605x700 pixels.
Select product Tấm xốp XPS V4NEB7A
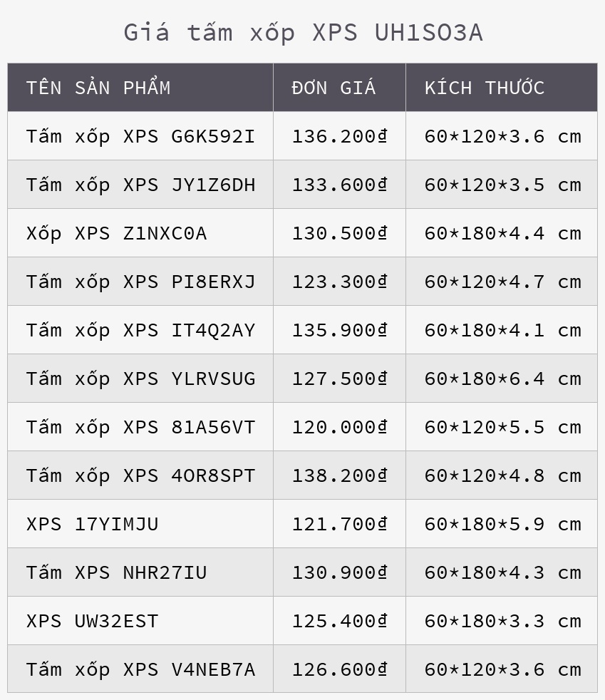[x=140, y=669]
